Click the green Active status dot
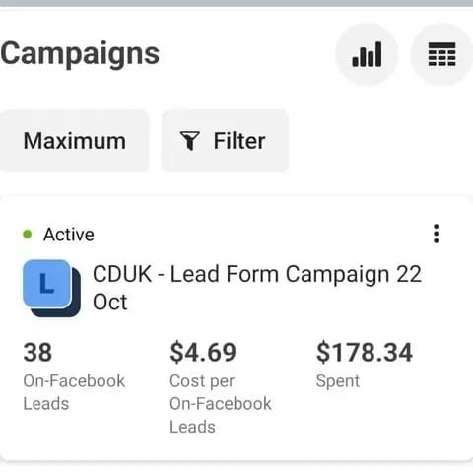The height and width of the screenshot is (476, 473). pos(28,235)
